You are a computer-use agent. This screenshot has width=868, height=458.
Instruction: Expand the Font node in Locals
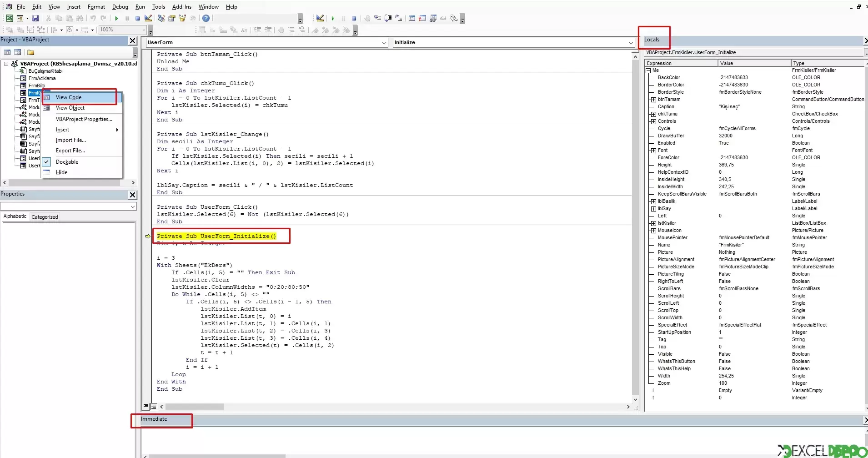coord(653,151)
